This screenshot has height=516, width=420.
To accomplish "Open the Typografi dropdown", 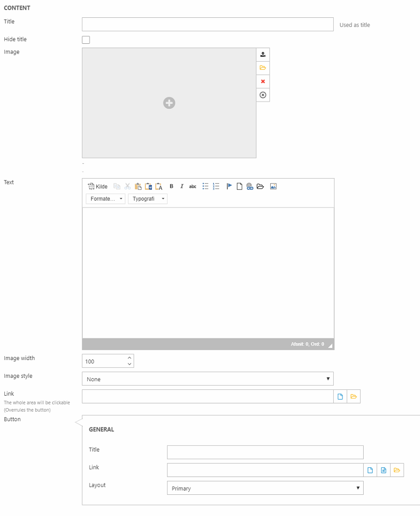I will (147, 199).
